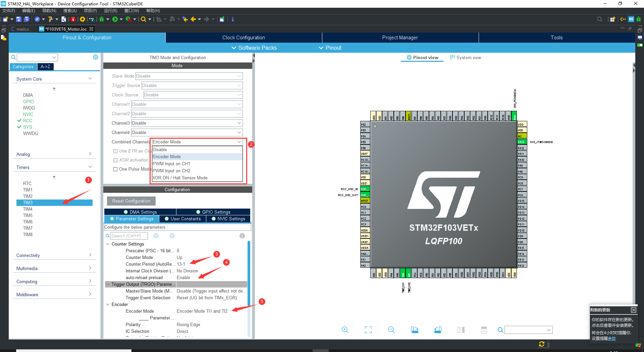Rotate the chip clockwise
The width and height of the screenshot is (644, 352).
415,330
